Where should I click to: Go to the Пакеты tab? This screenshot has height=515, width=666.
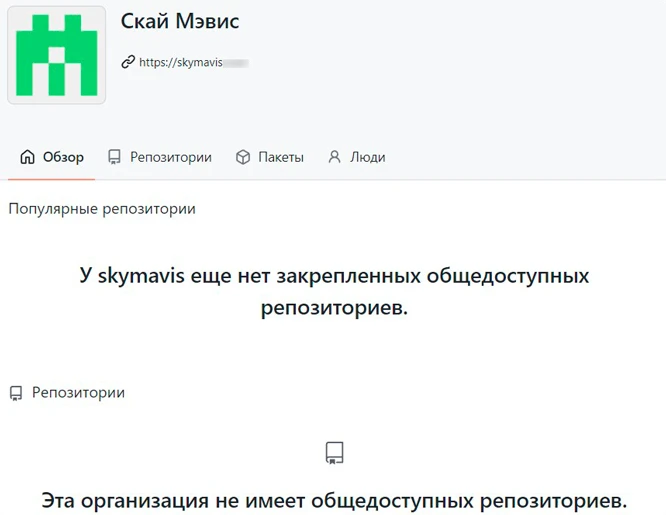[x=280, y=157]
